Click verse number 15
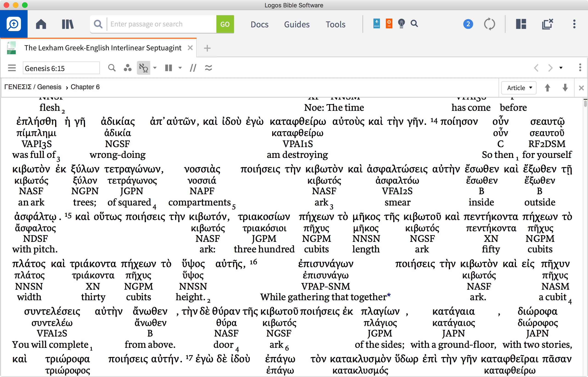588x377 pixels. tap(68, 215)
